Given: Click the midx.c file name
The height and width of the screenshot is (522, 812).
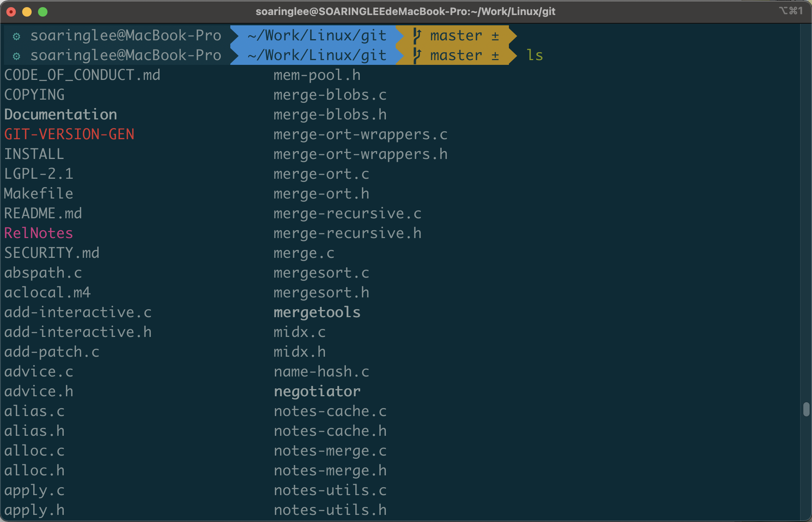Looking at the screenshot, I should click(300, 332).
